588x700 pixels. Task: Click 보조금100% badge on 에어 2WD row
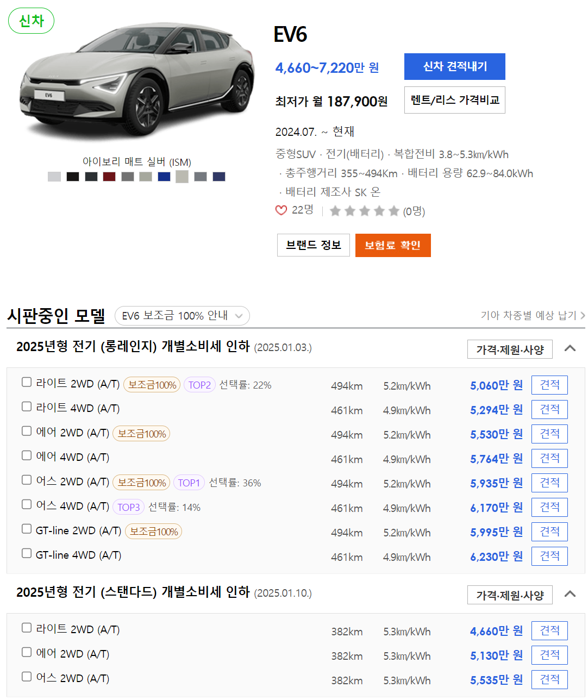pos(141,434)
